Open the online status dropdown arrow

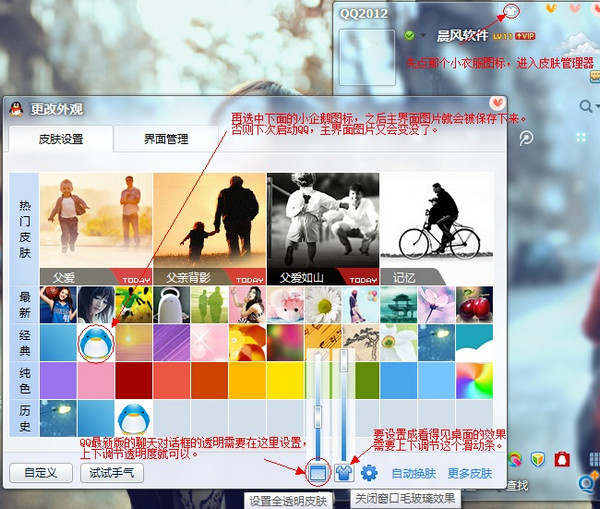pos(423,37)
